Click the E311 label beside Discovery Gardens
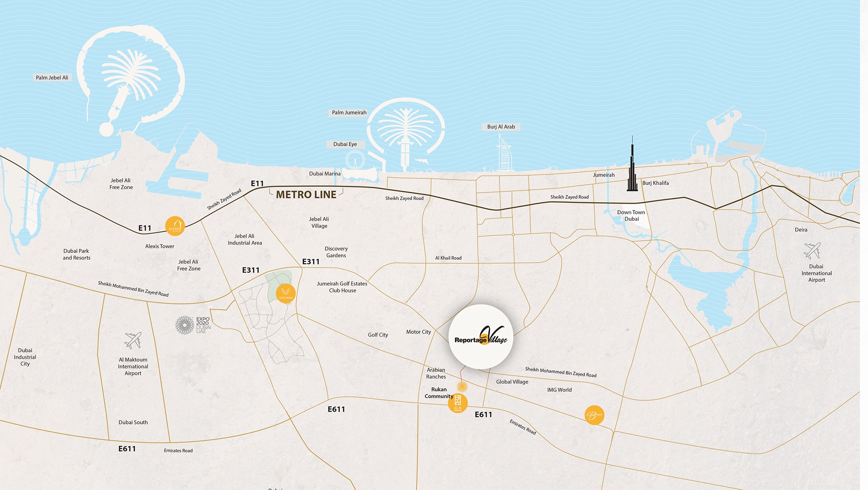 click(x=311, y=262)
